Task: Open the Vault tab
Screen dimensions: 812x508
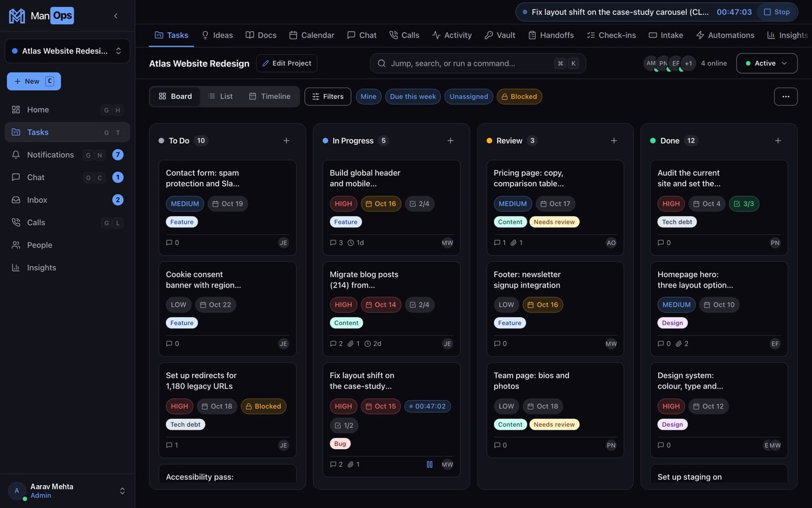Action: (x=500, y=35)
